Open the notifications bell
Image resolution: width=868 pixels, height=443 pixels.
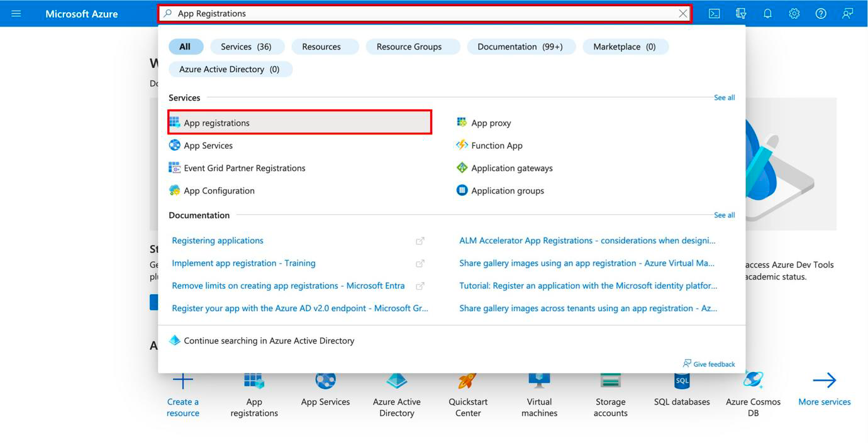click(767, 13)
